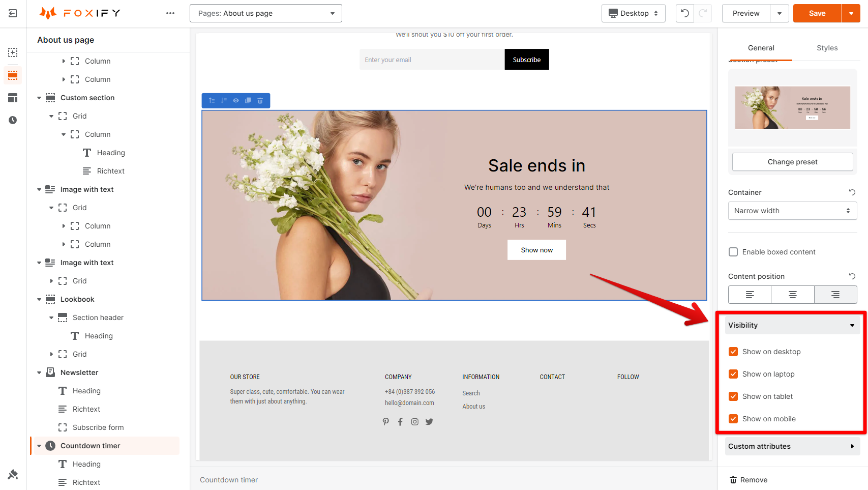Collapse the Lookbook tree item
This screenshot has width=868, height=490.
39,299
